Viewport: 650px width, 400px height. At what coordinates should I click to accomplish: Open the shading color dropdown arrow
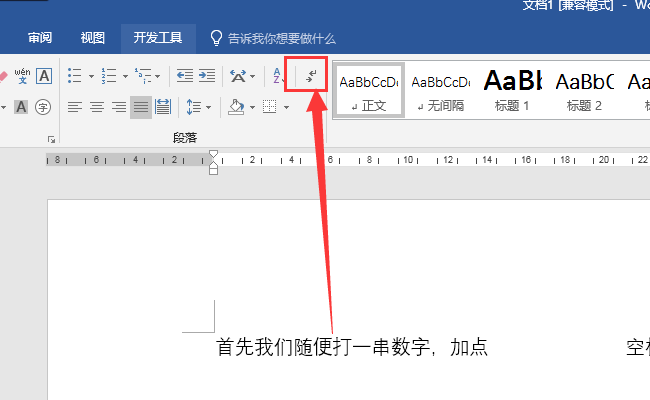tap(252, 107)
